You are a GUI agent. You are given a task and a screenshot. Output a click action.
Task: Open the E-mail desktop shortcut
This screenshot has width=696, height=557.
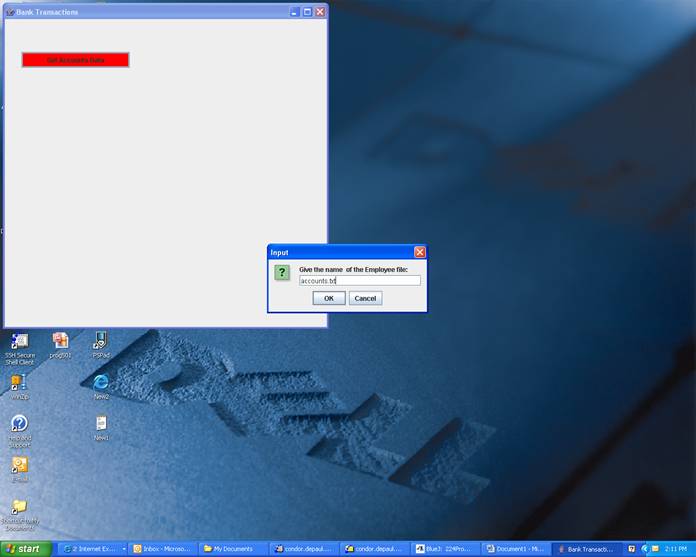click(18, 465)
